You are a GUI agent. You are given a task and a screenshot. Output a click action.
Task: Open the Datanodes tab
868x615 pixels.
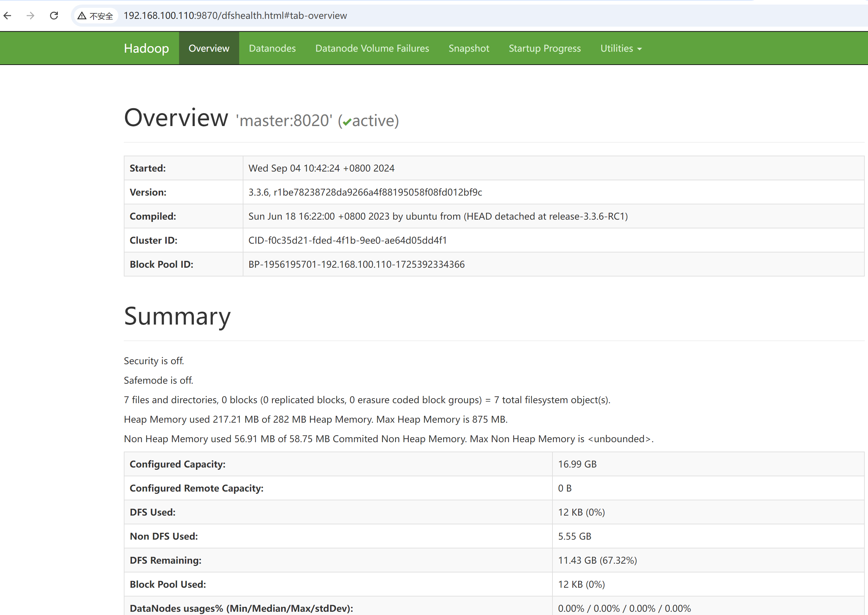point(272,48)
